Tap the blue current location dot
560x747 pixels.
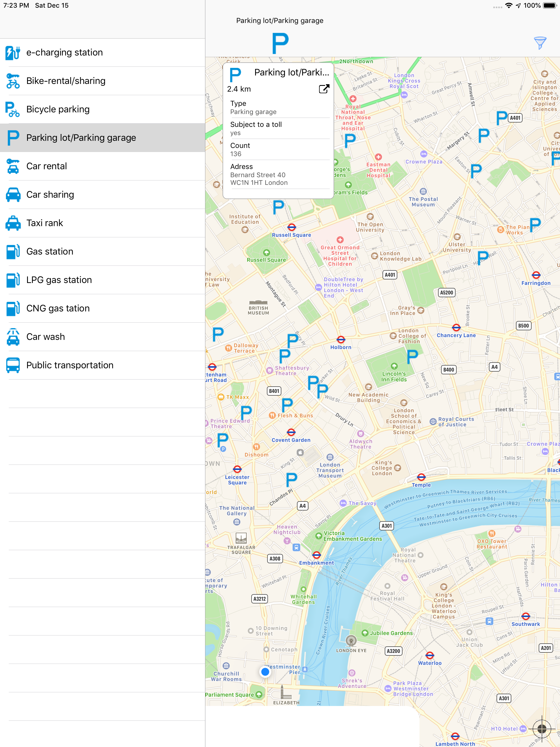tap(265, 672)
